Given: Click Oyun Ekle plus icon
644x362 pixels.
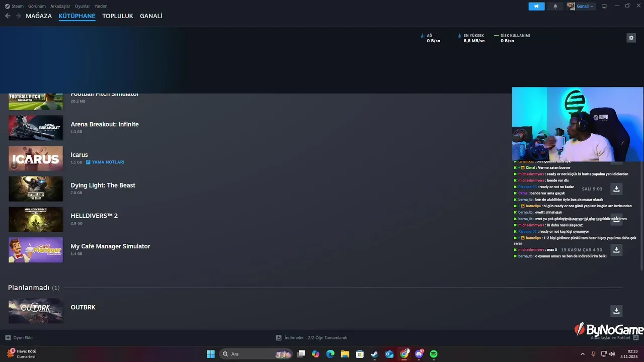Looking at the screenshot, I should pos(8,338).
